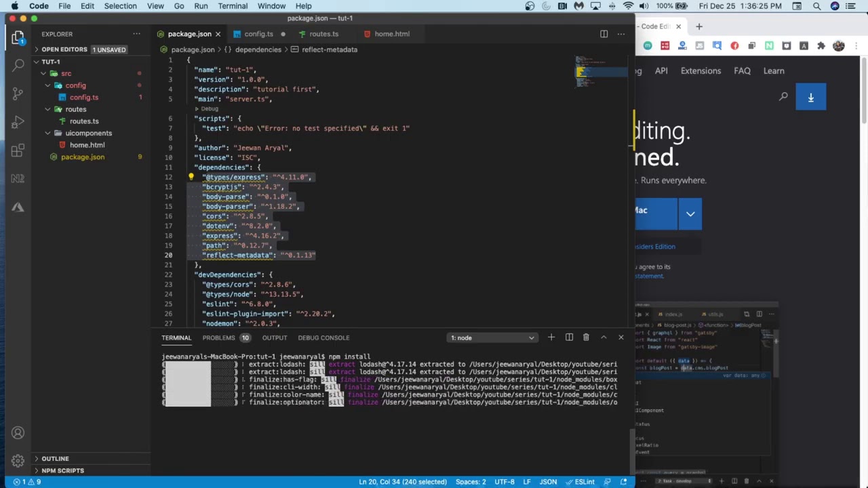Screen dimensions: 868x488
Task: Open the Explorer view in activity bar
Action: coord(18,37)
